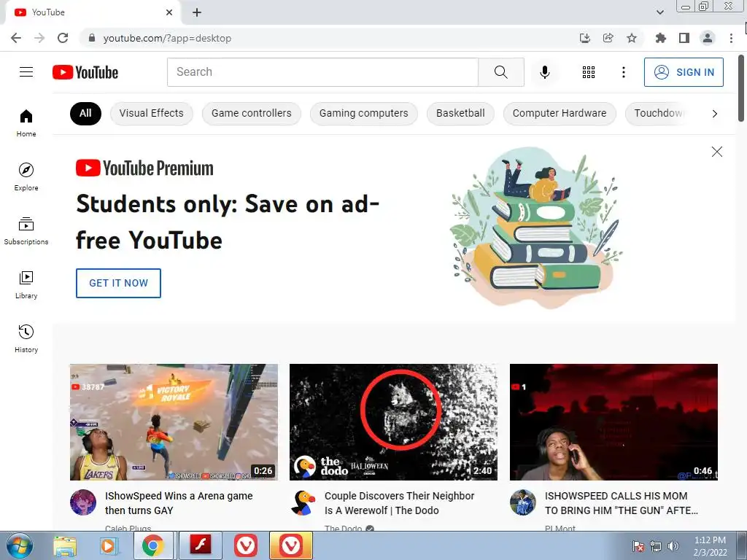The width and height of the screenshot is (747, 560).
Task: Open the YouTube apps grid
Action: [589, 72]
